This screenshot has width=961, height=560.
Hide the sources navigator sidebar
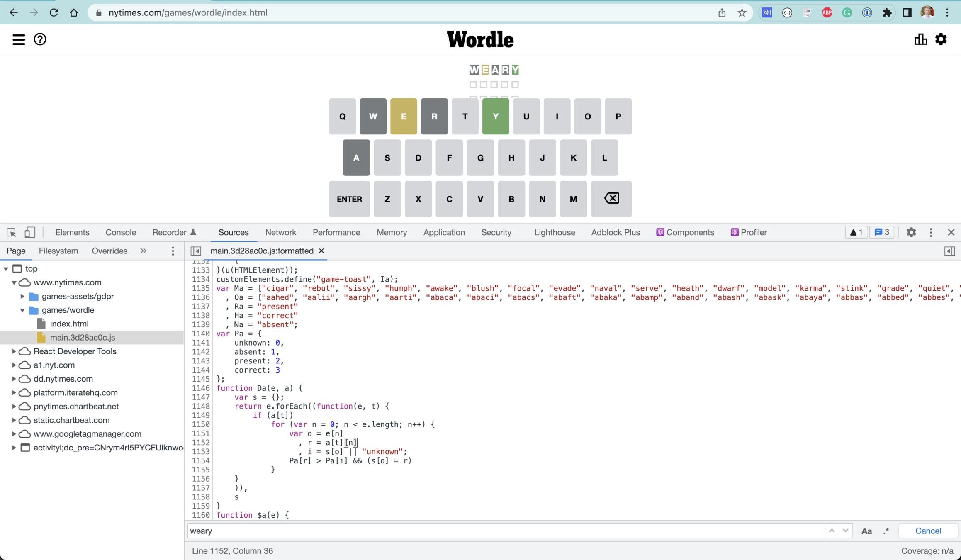196,251
